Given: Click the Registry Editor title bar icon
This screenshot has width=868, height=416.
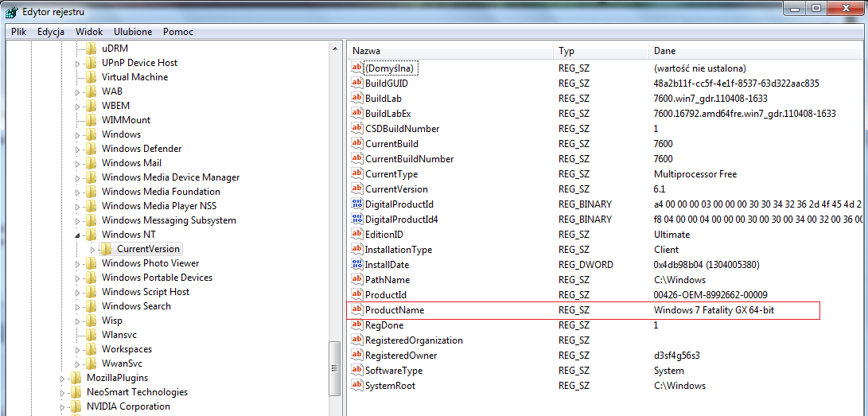Looking at the screenshot, I should (x=11, y=10).
